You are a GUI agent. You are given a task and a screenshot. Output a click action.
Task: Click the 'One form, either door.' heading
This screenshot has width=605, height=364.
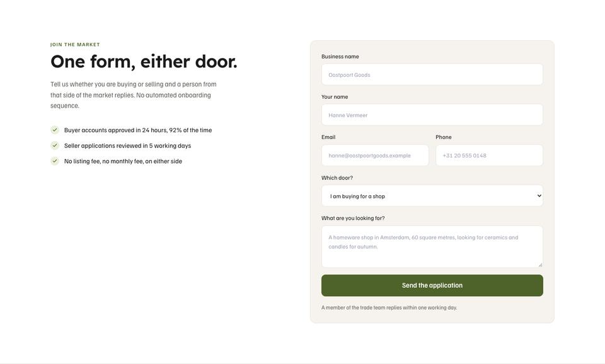144,62
